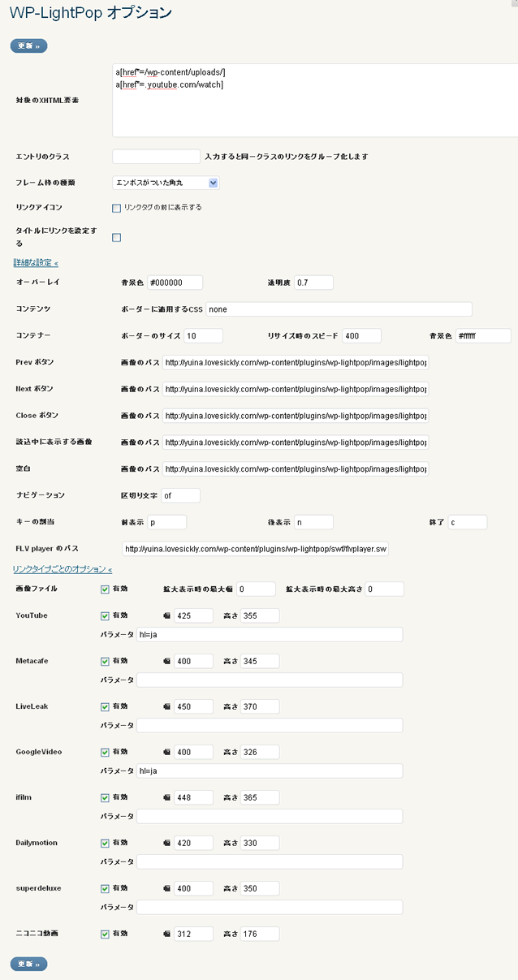This screenshot has height=980, width=518.
Task: Click the GoogleVideo height field 326
Action: click(x=260, y=752)
